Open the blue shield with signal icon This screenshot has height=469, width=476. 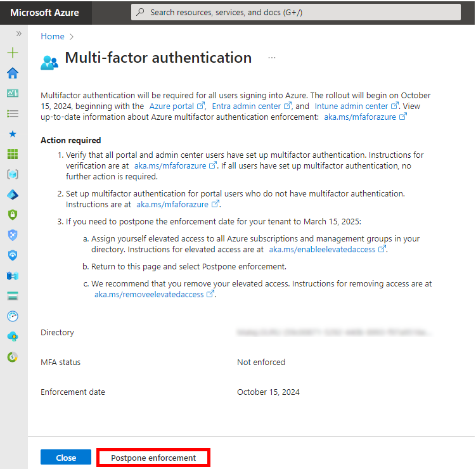coord(13,255)
